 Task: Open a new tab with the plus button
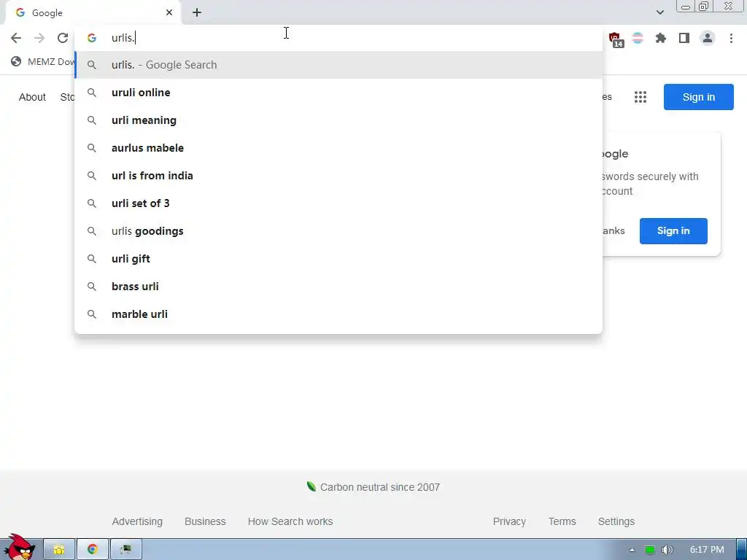[197, 13]
